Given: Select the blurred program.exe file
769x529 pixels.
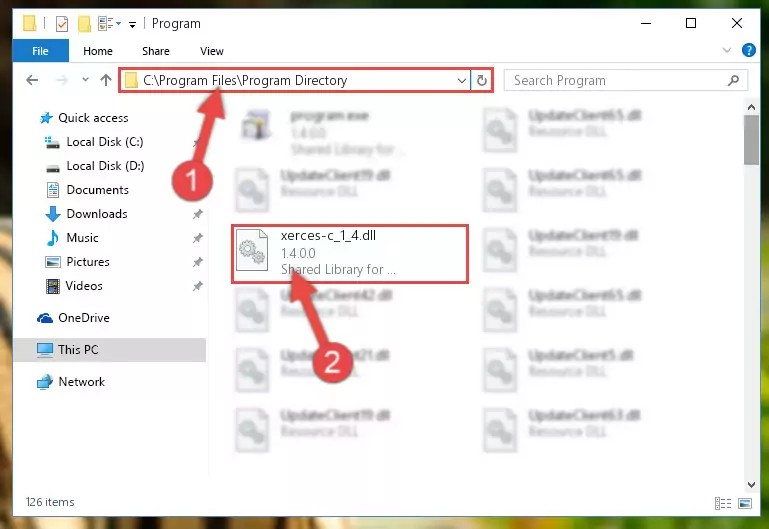Looking at the screenshot, I should [322, 131].
